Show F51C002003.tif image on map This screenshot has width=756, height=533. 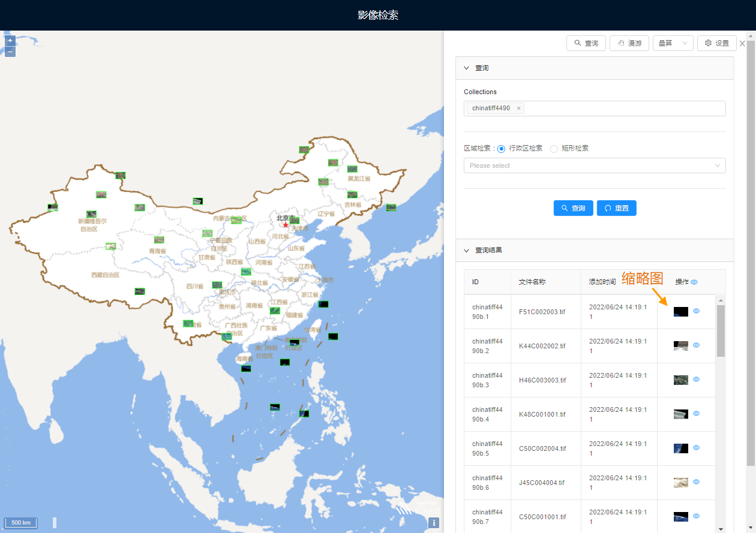point(697,311)
